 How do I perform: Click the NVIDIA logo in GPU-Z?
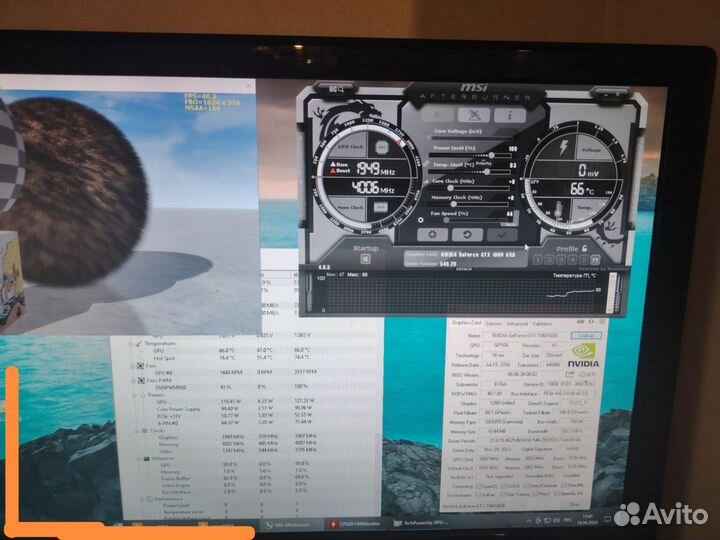[583, 356]
